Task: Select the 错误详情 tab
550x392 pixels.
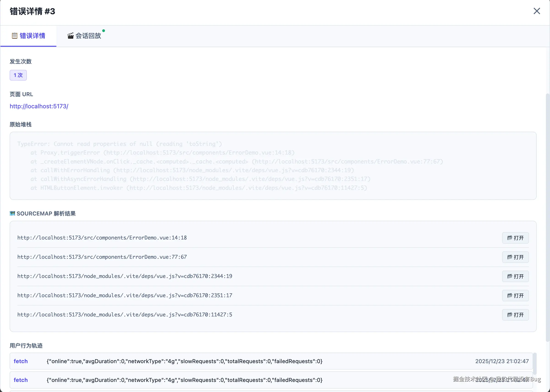Action: click(32, 36)
